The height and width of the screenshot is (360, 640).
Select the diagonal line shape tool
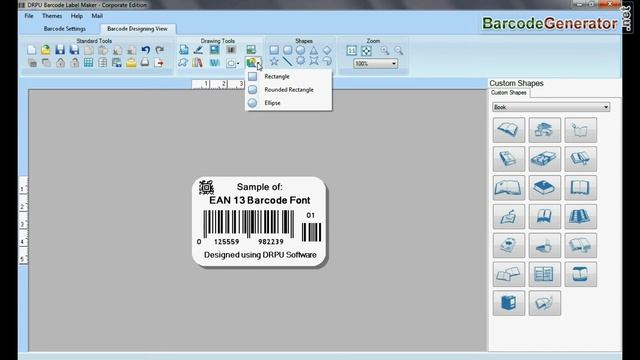coord(287,61)
